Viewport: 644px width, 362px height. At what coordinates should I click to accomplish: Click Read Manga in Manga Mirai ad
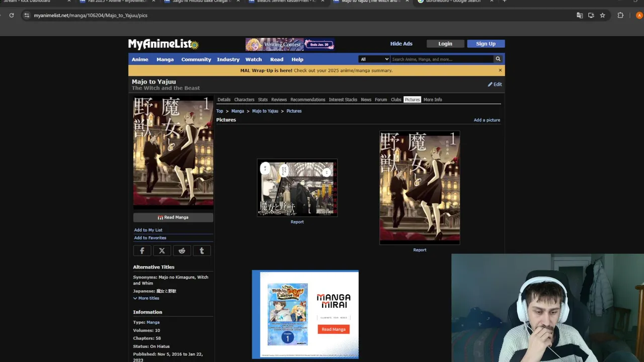333,329
